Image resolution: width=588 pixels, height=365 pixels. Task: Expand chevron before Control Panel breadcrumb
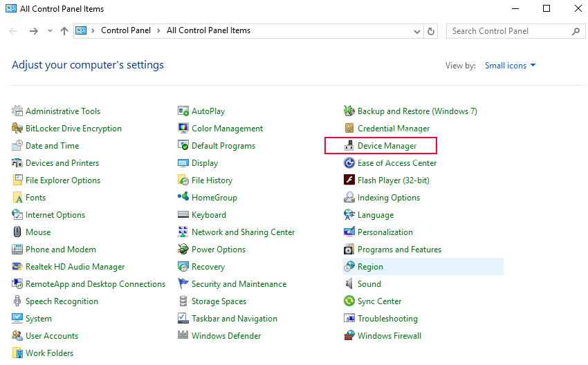pyautogui.click(x=93, y=30)
